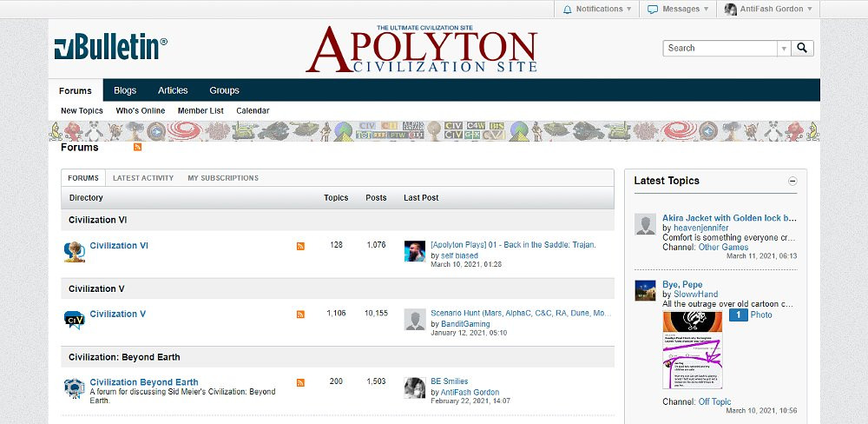This screenshot has width=868, height=424.
Task: Open the Bye, Pepe photo thumbnail
Action: point(693,350)
